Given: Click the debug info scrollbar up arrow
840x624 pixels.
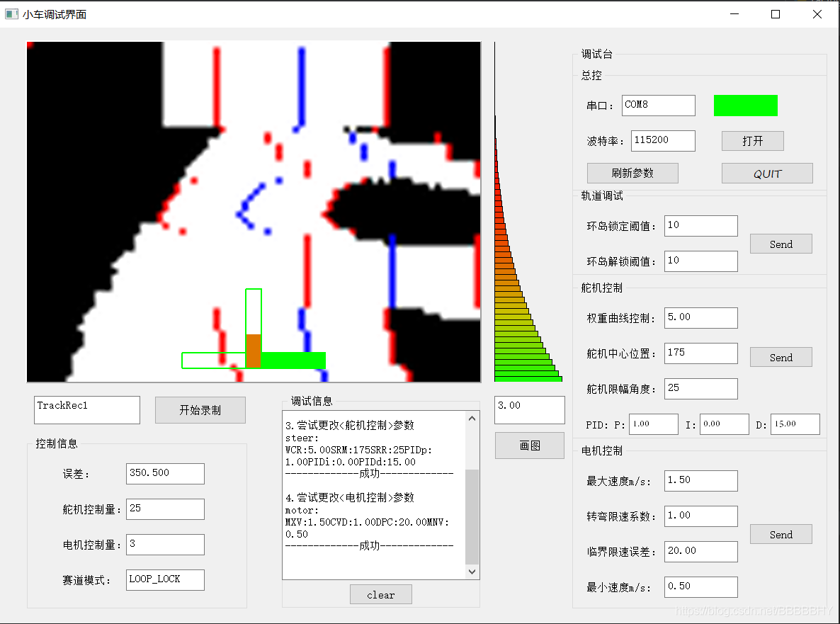Looking at the screenshot, I should (472, 419).
